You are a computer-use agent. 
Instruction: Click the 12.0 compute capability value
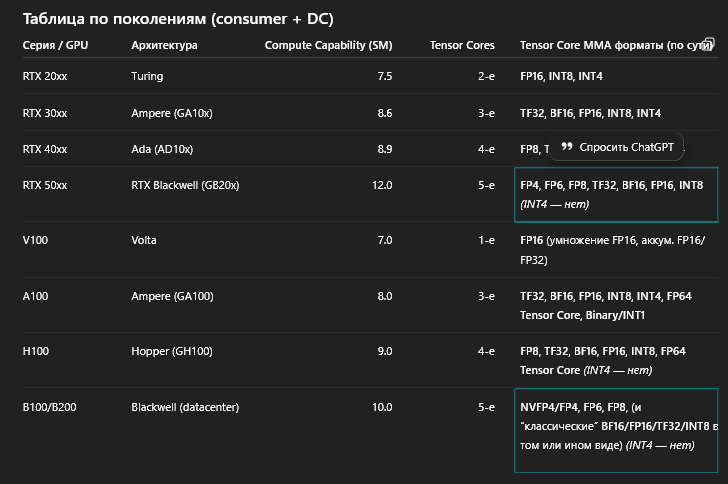382,185
